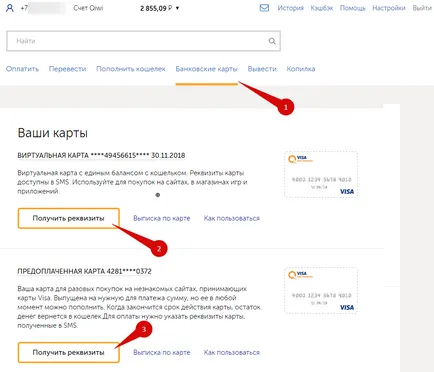Click the search magnifier icon

tap(272, 41)
